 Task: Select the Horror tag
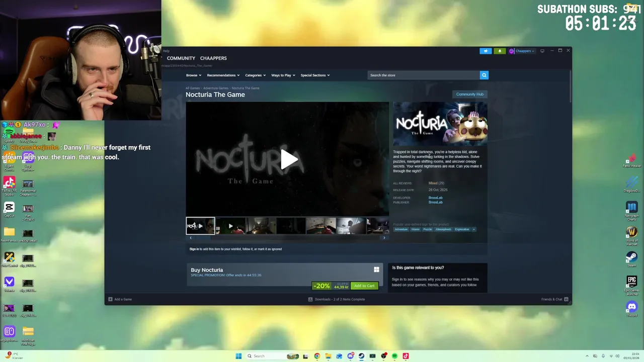[x=416, y=229]
